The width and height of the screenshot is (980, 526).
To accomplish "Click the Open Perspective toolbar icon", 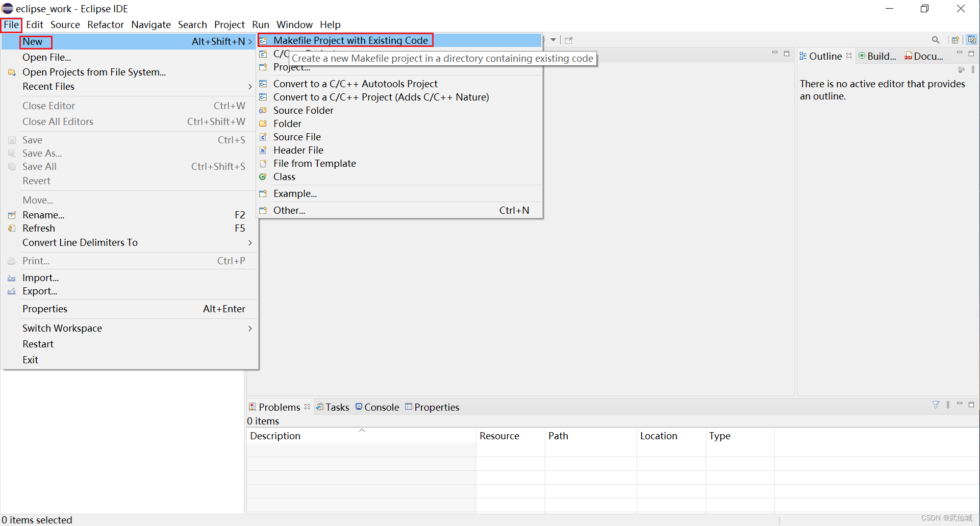I will pos(956,40).
